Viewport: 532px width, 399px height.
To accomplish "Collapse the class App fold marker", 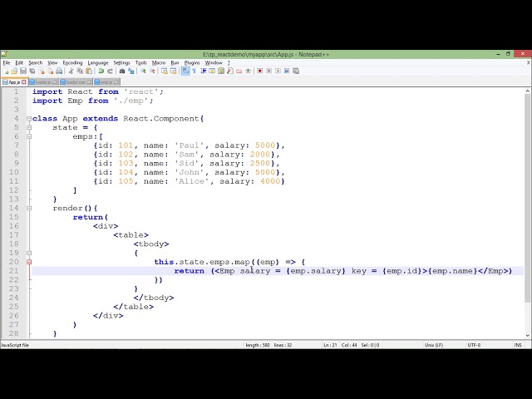I will click(28, 119).
